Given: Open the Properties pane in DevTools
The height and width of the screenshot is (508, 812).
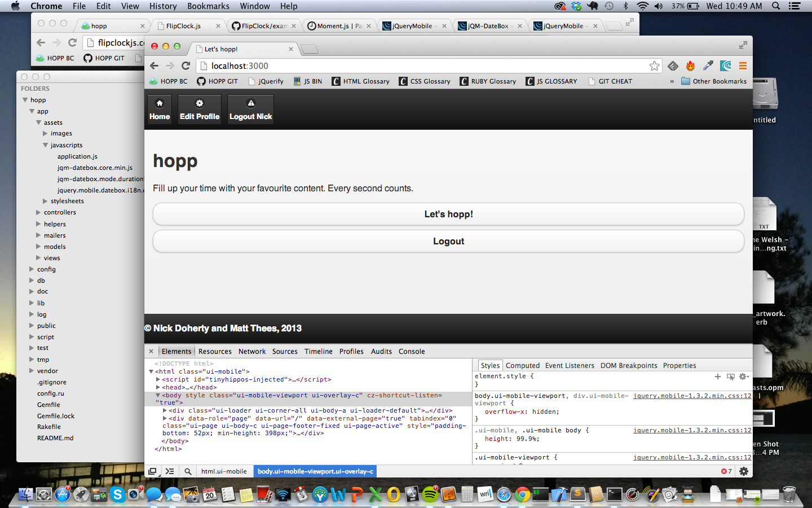Looking at the screenshot, I should (x=679, y=366).
